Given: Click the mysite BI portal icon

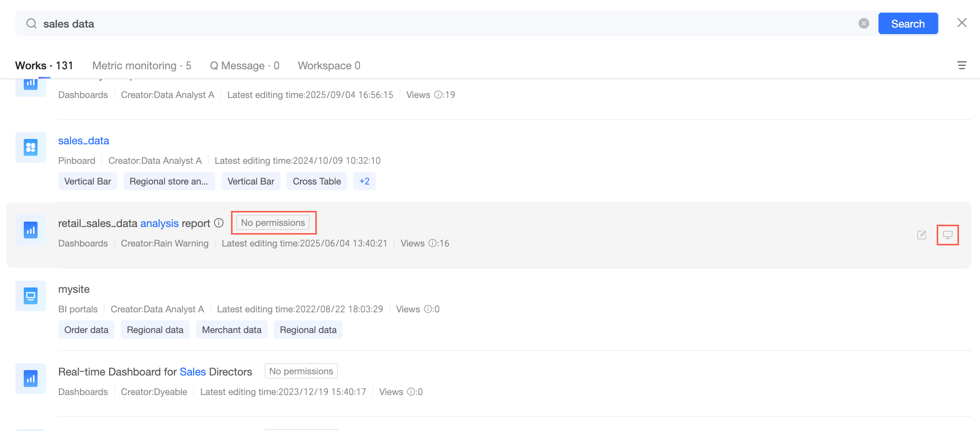Looking at the screenshot, I should tap(31, 296).
